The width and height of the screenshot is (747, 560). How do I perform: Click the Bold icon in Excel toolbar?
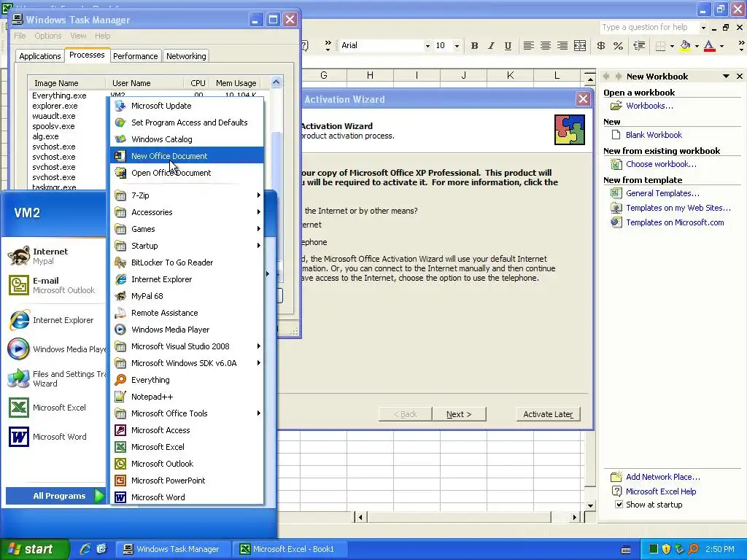click(474, 46)
